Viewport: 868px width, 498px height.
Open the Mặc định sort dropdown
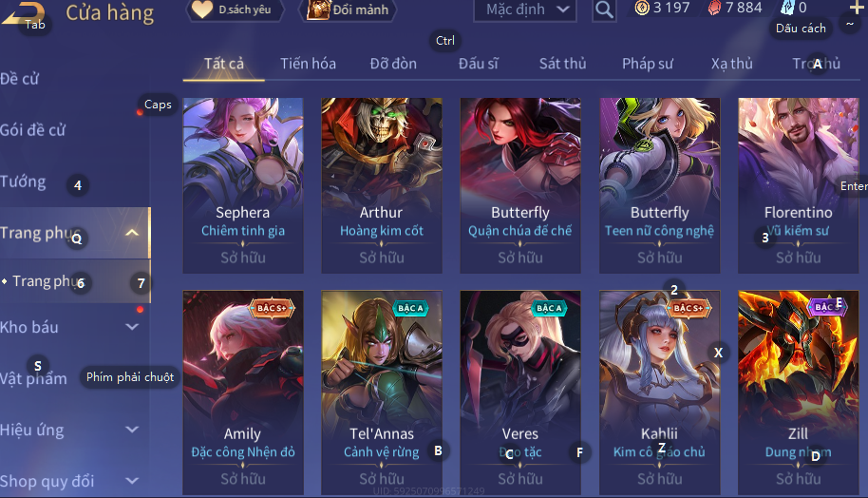525,10
